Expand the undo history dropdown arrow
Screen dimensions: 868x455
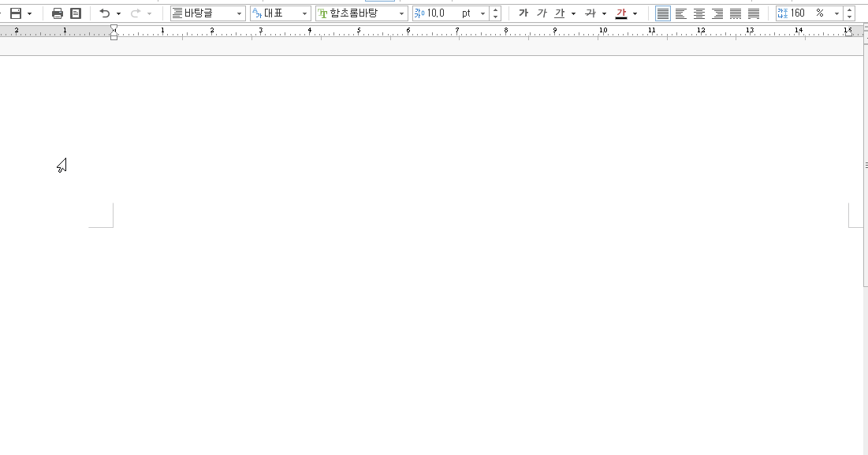click(118, 14)
